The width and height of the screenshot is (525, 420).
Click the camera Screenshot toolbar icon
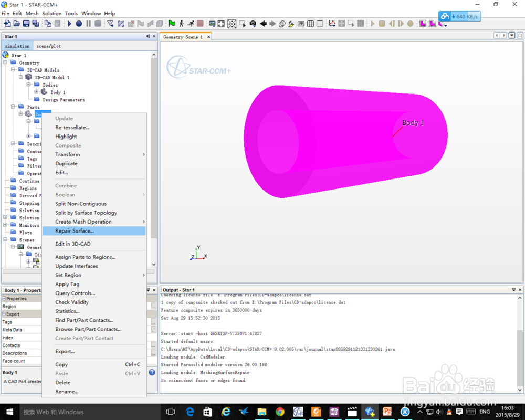click(253, 24)
